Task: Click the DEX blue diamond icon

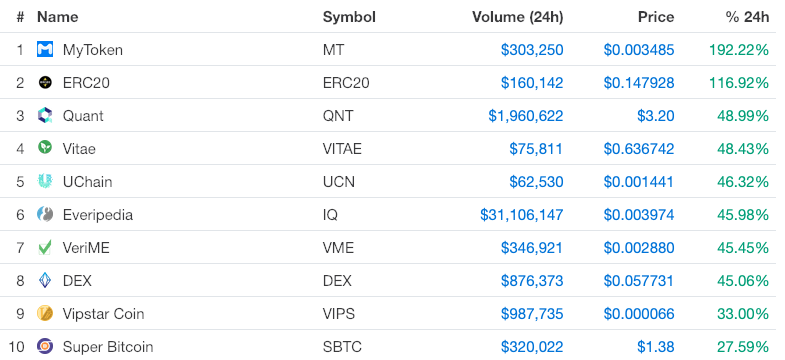Action: 45,280
